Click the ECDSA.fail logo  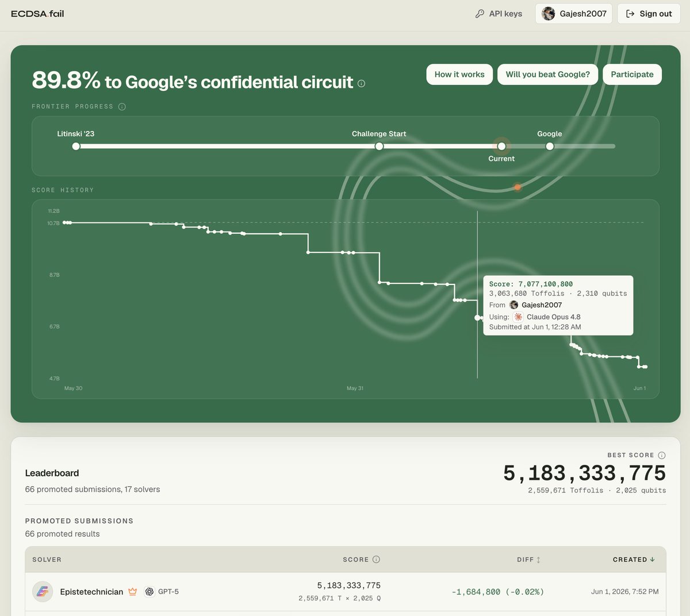click(37, 14)
